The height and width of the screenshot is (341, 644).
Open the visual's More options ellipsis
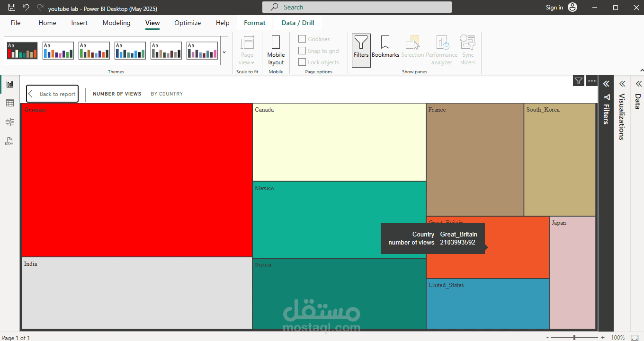[x=592, y=81]
